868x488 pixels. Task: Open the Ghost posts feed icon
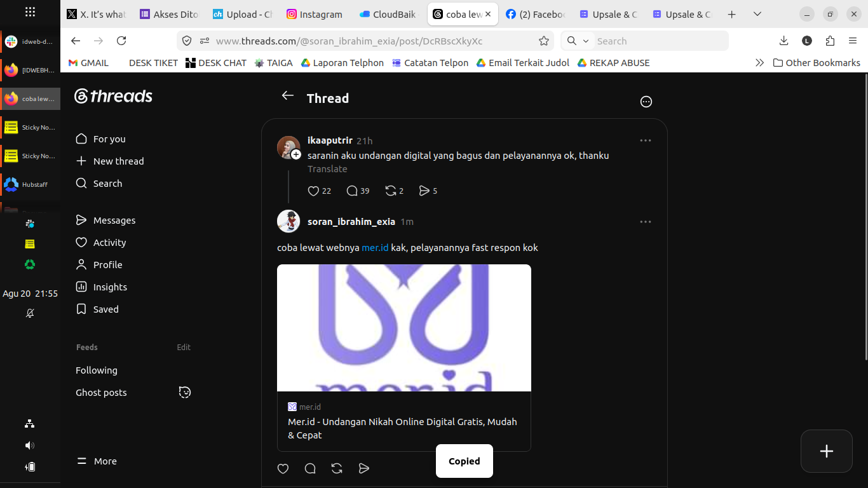tap(185, 392)
